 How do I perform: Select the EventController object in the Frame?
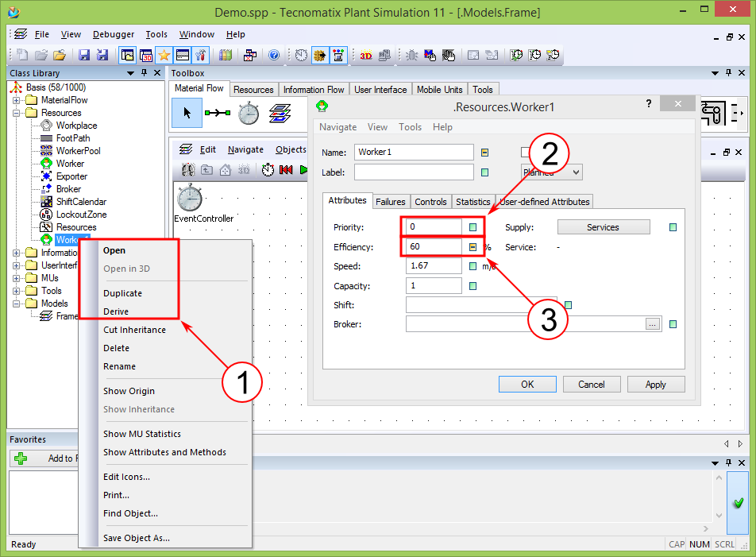tap(190, 198)
